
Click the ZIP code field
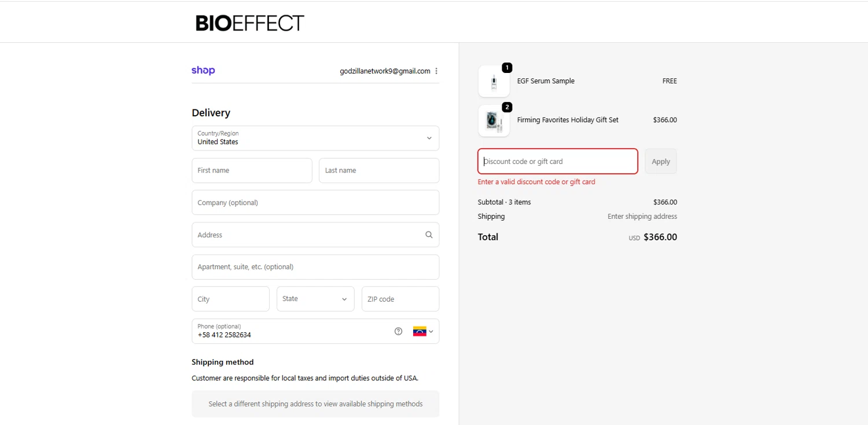400,299
